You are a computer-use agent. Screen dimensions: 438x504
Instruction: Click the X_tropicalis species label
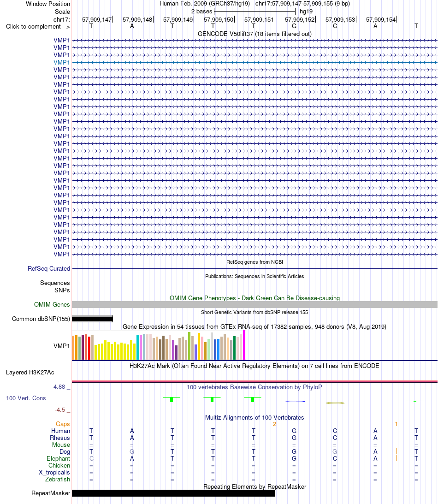click(x=54, y=473)
